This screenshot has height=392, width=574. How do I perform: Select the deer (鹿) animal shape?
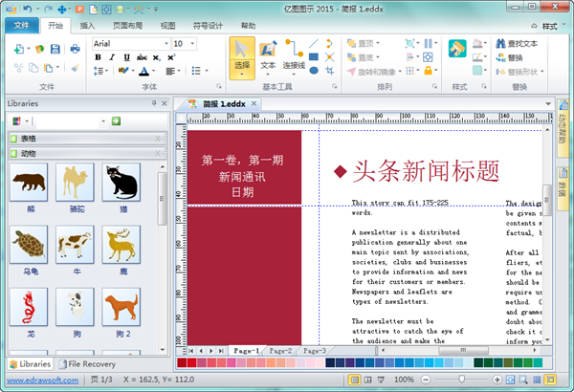[121, 245]
